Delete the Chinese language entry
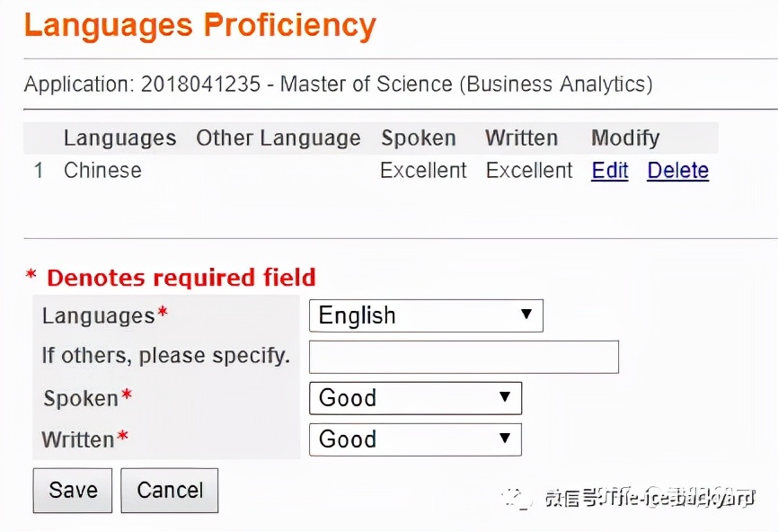The height and width of the screenshot is (532, 778). click(677, 171)
